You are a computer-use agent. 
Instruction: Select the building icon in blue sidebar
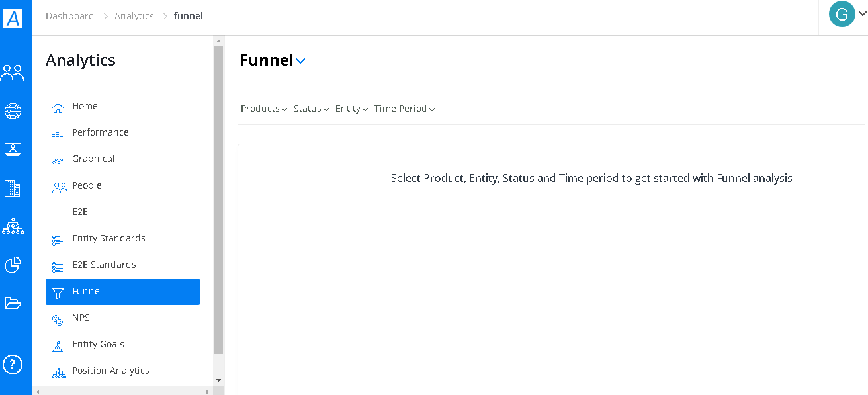pos(12,188)
